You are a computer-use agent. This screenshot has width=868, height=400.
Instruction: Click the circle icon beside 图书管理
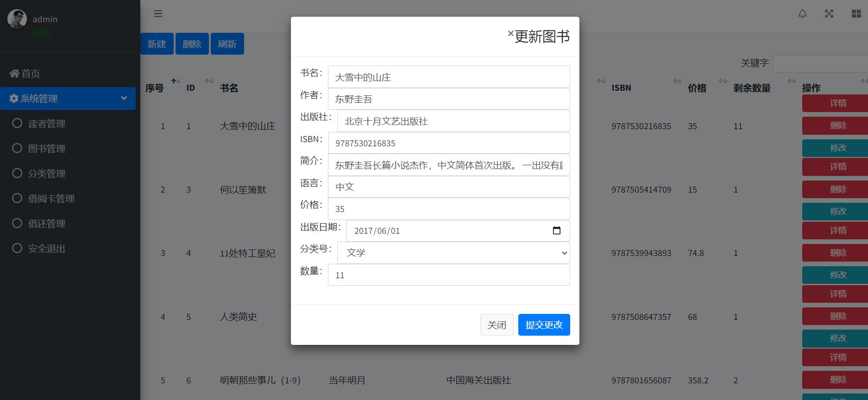tap(17, 148)
